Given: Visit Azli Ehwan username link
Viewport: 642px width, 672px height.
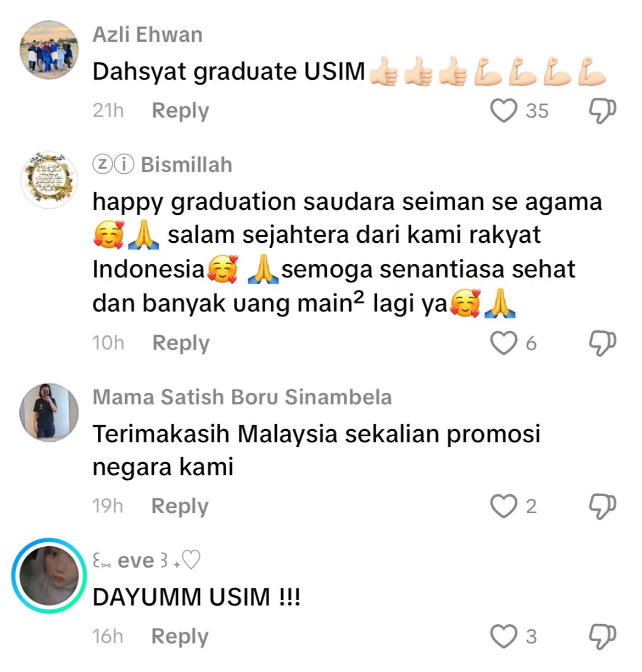Looking at the screenshot, I should 147,35.
